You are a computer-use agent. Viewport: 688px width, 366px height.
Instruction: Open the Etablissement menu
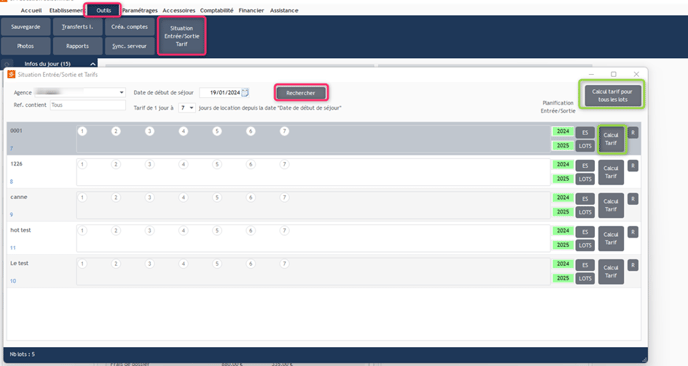coord(66,10)
